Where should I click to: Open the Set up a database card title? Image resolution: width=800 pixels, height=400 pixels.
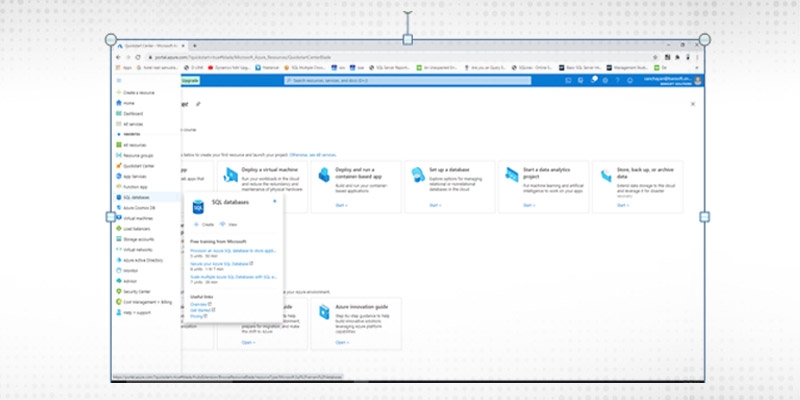pyautogui.click(x=449, y=169)
